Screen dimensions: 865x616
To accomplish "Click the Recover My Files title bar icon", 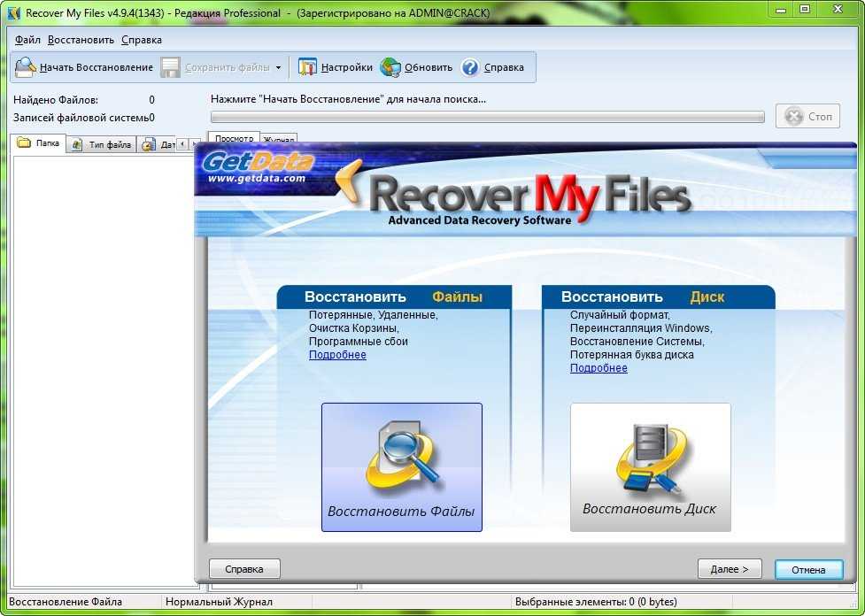I will [x=14, y=12].
